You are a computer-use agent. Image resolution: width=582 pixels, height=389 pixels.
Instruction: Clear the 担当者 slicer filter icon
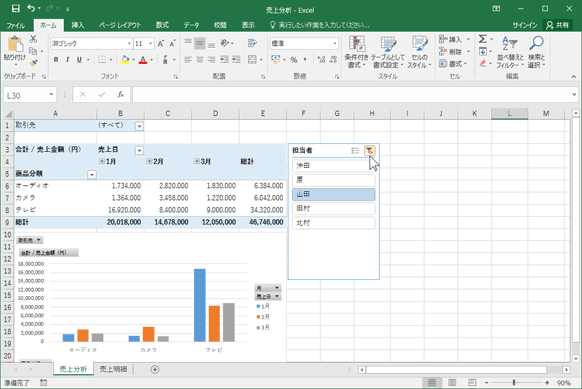pos(370,151)
